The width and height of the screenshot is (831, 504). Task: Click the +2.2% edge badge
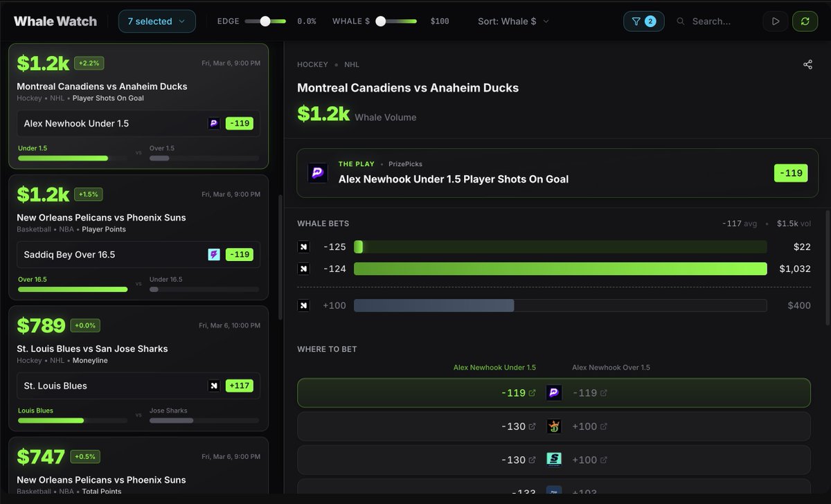tap(89, 63)
